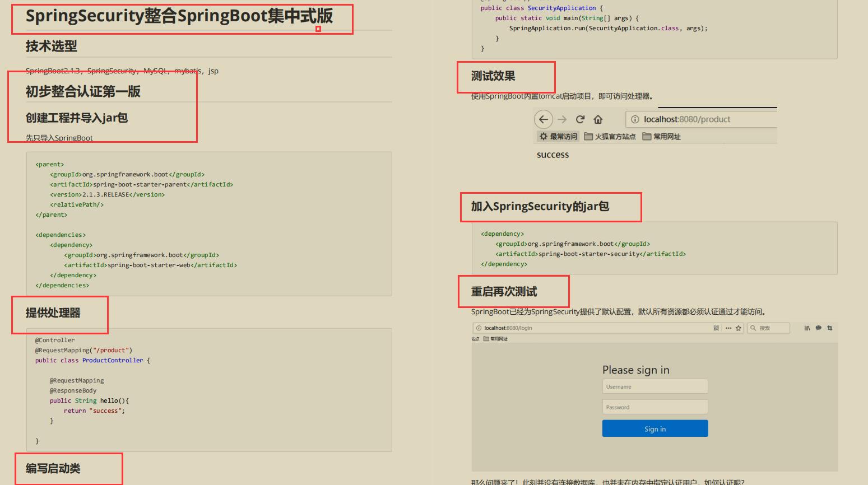Click the 初步整合认证第一版 heading
Screen dimensions: 868x485
click(83, 91)
